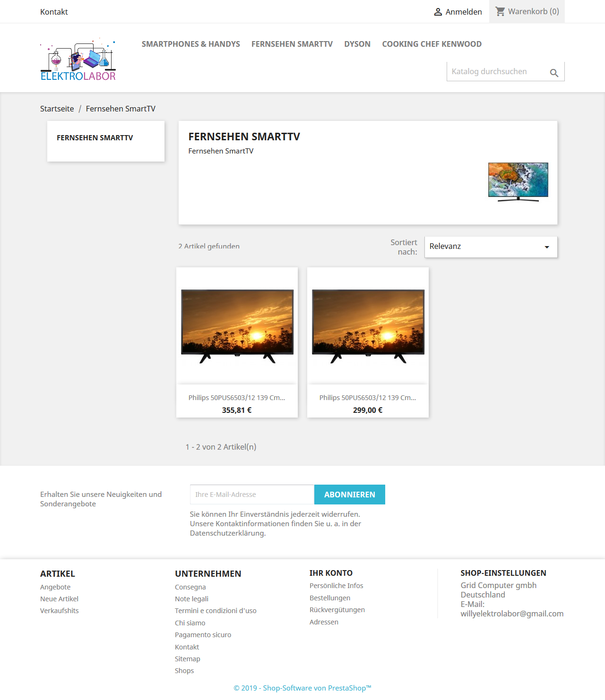Click the user account icon
The width and height of the screenshot is (605, 700).
coord(438,12)
